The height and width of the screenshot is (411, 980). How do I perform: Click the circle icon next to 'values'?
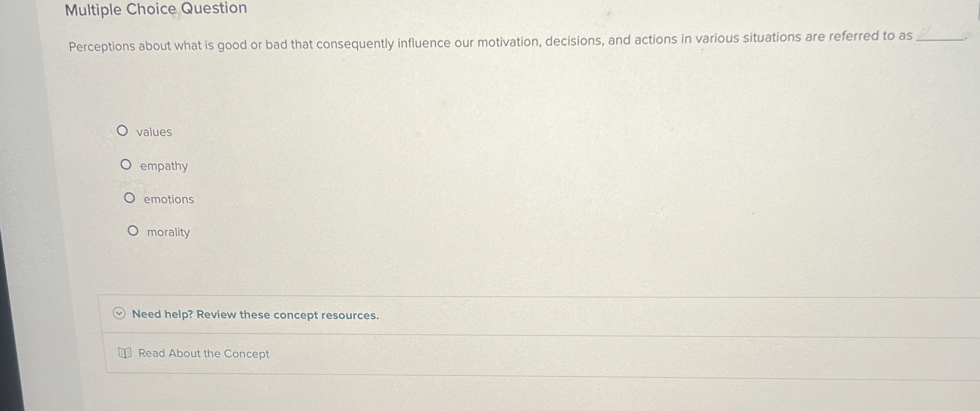click(x=124, y=130)
